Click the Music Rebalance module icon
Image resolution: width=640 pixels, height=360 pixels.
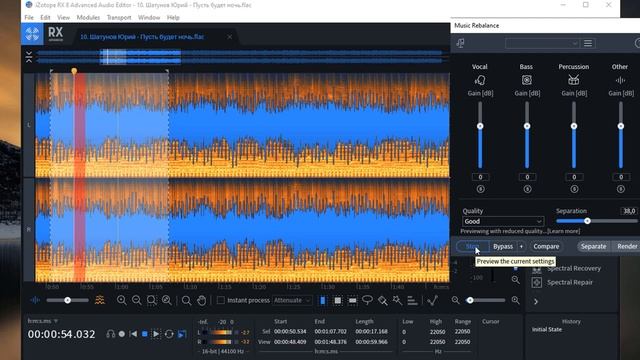(x=460, y=43)
